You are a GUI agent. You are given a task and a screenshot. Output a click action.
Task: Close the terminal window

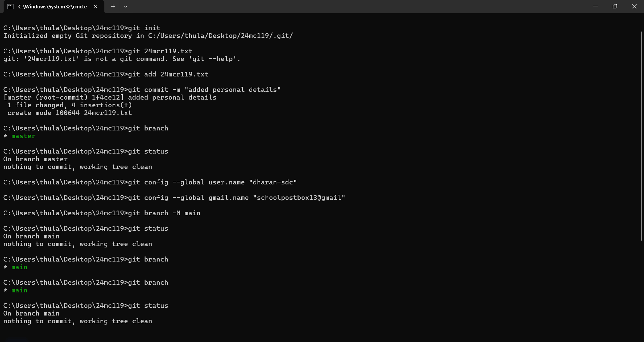click(x=634, y=6)
